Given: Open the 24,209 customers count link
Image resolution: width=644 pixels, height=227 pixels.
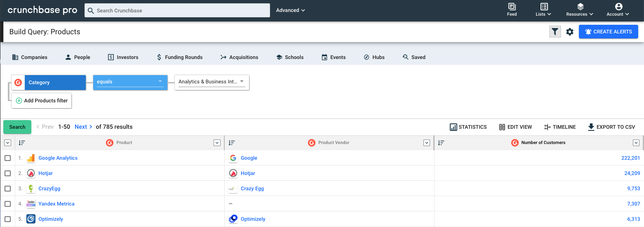Looking at the screenshot, I should pyautogui.click(x=632, y=173).
